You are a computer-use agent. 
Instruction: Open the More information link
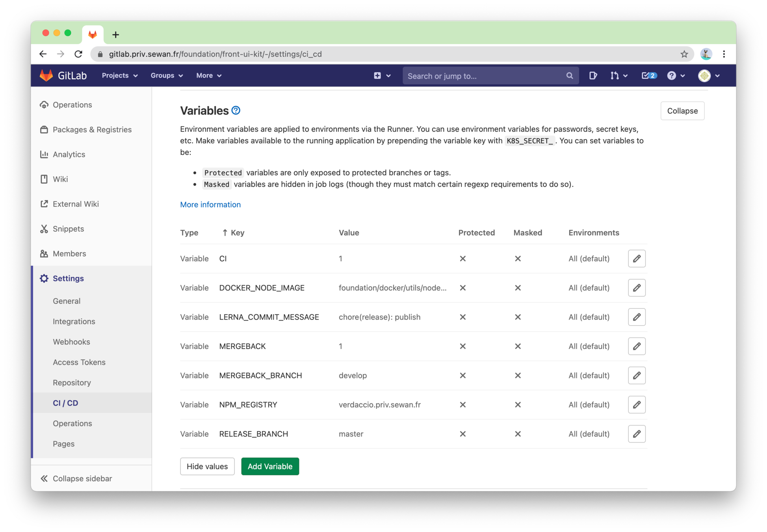[x=210, y=205]
